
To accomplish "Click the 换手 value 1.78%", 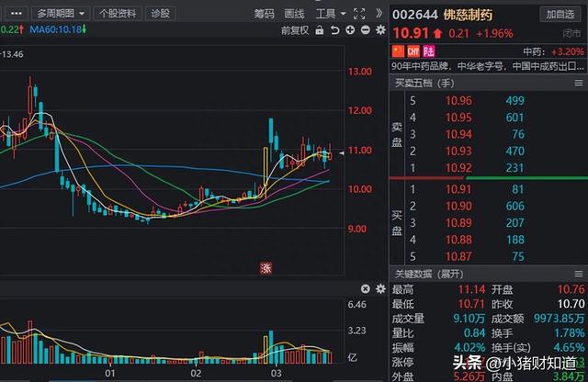I will click(x=570, y=333).
